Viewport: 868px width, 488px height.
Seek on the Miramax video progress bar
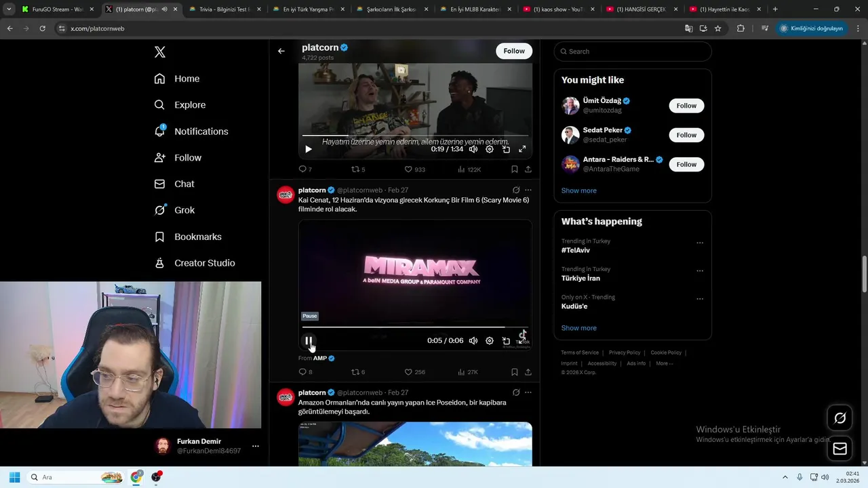point(415,327)
